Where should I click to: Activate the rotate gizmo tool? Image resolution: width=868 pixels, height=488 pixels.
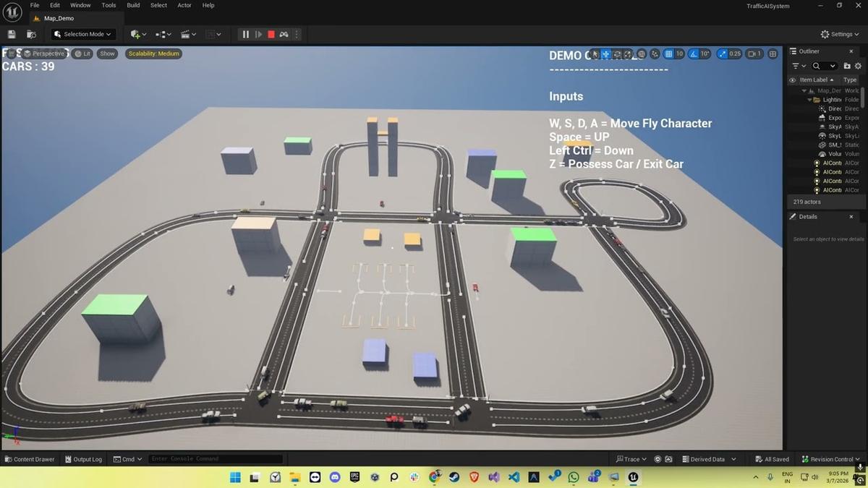click(x=618, y=53)
